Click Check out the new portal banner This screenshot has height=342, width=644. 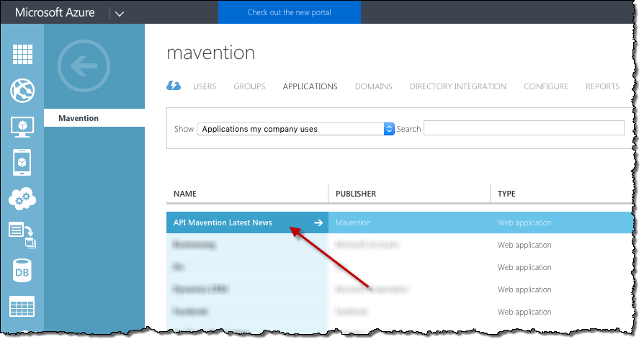point(289,12)
